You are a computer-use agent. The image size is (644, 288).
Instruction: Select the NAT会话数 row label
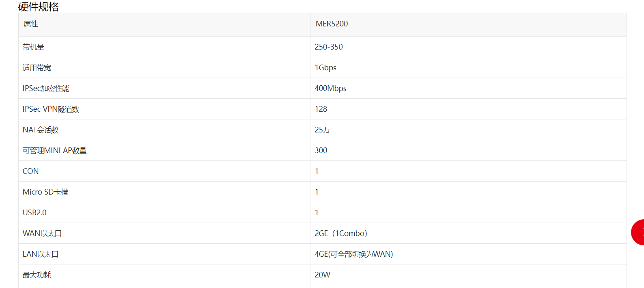(x=41, y=130)
